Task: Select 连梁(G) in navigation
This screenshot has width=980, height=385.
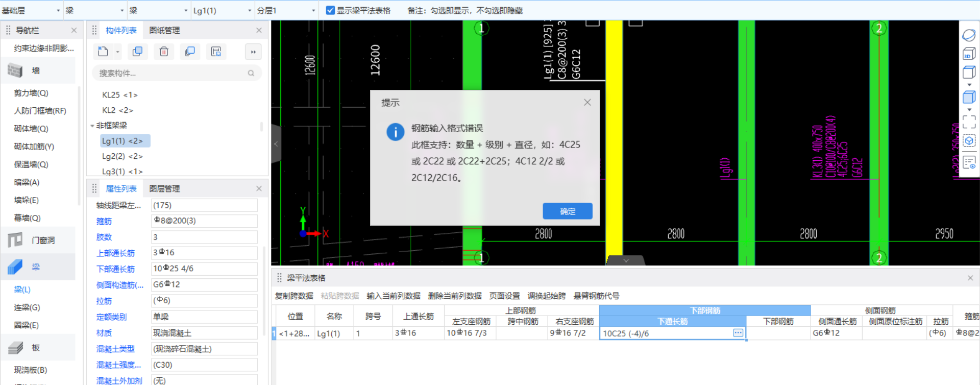Action: pos(27,307)
